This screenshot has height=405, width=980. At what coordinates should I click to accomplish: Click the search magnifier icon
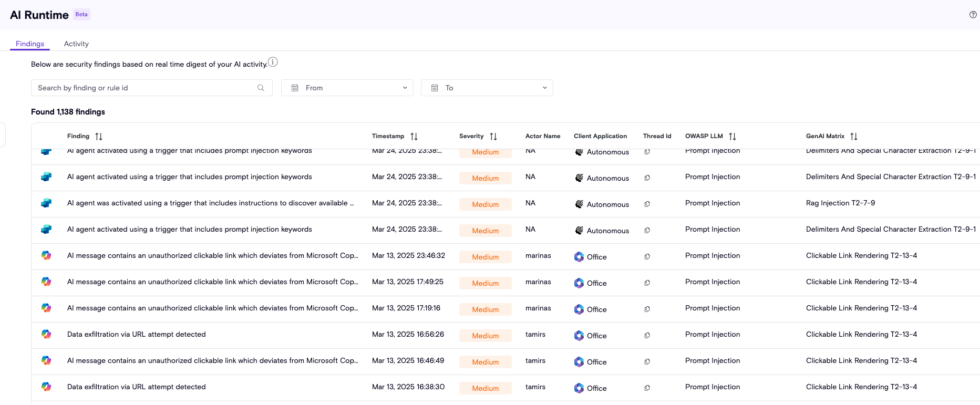click(x=261, y=88)
